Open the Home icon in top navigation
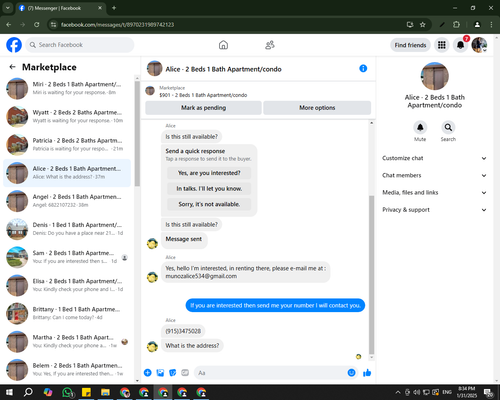 pyautogui.click(x=223, y=45)
